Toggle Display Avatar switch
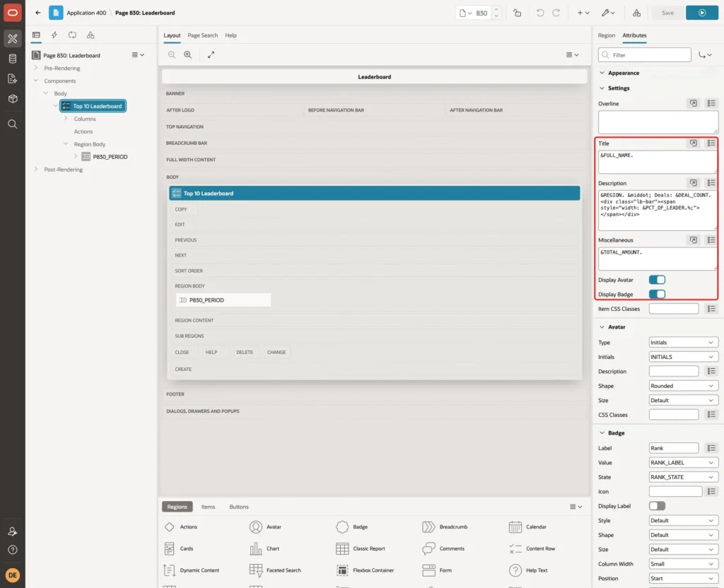Image resolution: width=724 pixels, height=588 pixels. [x=657, y=280]
